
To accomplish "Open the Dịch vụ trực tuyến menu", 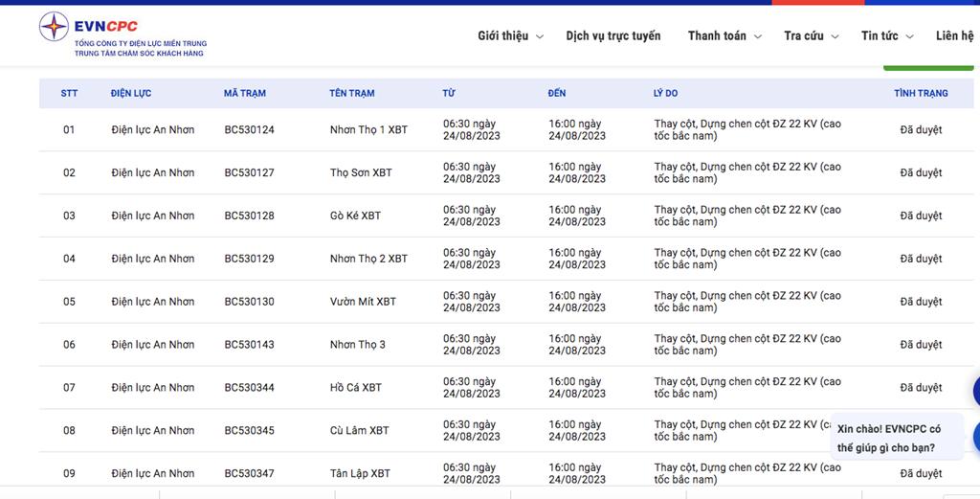I will [613, 35].
